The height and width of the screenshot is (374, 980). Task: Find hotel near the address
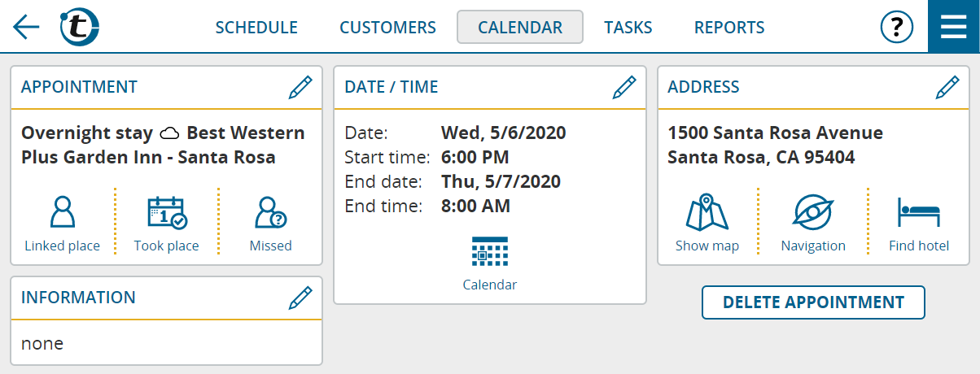click(919, 224)
